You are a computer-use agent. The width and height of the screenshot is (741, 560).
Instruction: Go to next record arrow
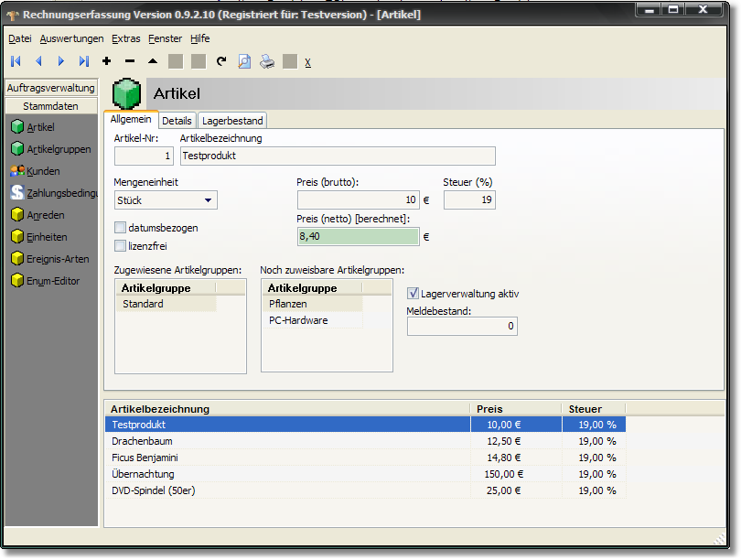[x=61, y=61]
